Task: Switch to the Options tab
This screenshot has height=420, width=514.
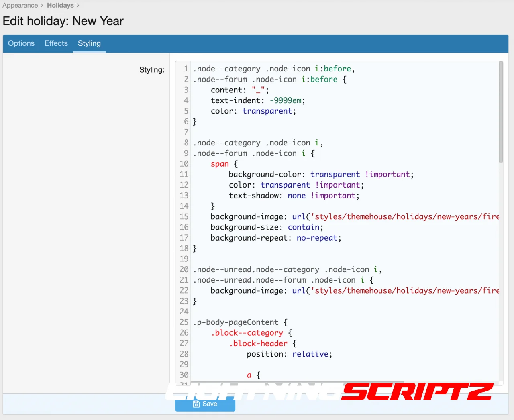Action: 21,43
